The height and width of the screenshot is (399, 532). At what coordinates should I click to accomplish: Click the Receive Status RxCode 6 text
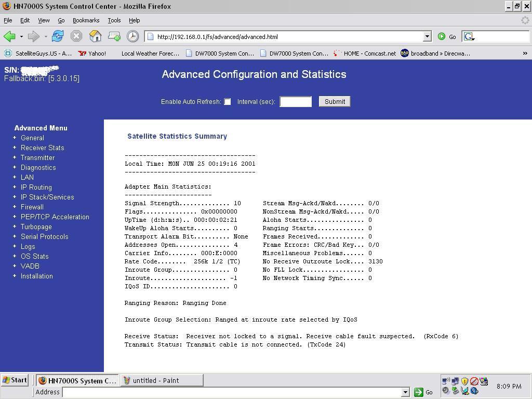coord(291,336)
